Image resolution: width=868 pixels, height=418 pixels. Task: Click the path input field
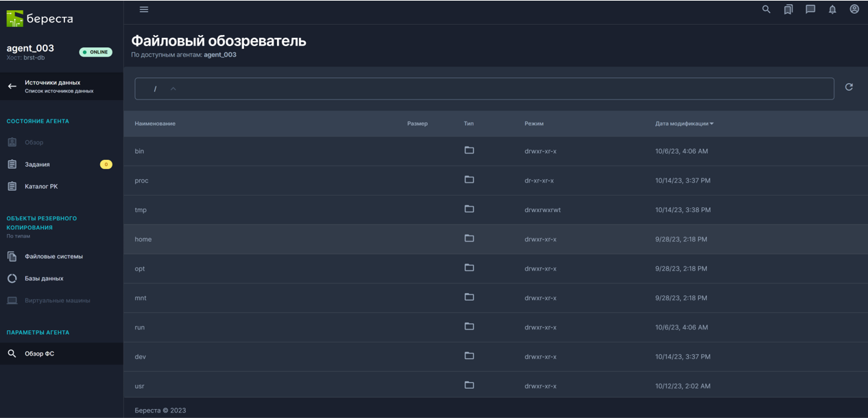tap(480, 89)
